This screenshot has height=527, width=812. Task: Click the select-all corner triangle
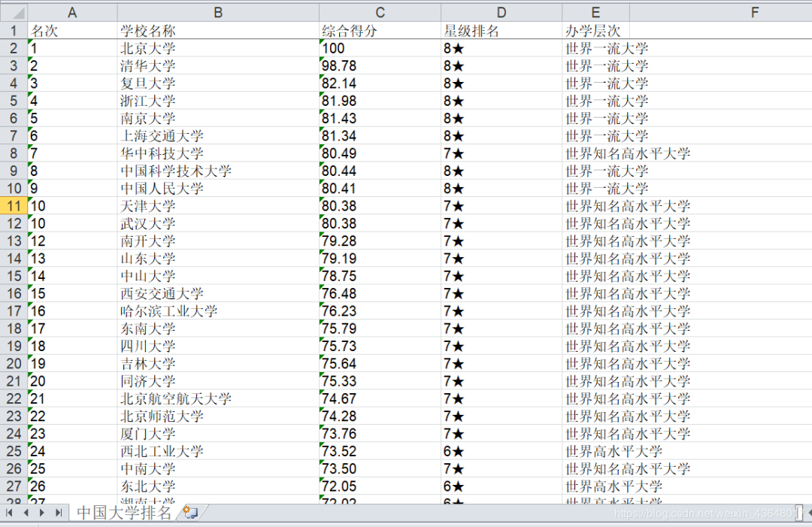pos(14,12)
